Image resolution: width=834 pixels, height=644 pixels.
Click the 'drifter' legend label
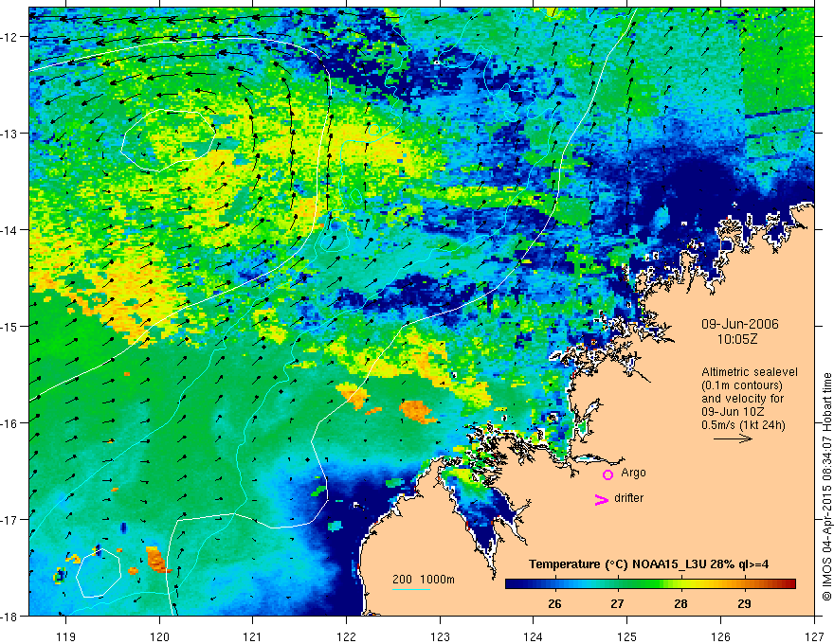[x=628, y=498]
